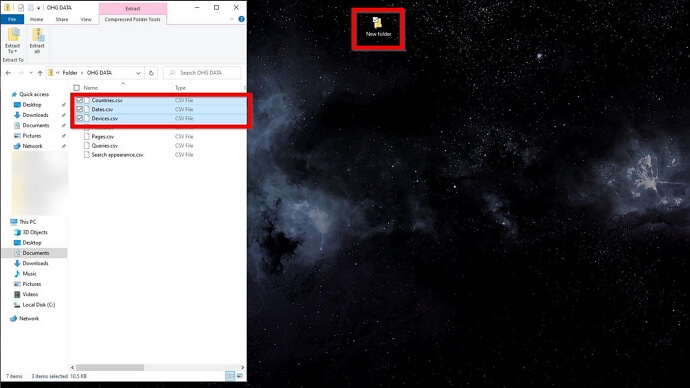Switch to Large icons view in status bar

coord(240,376)
